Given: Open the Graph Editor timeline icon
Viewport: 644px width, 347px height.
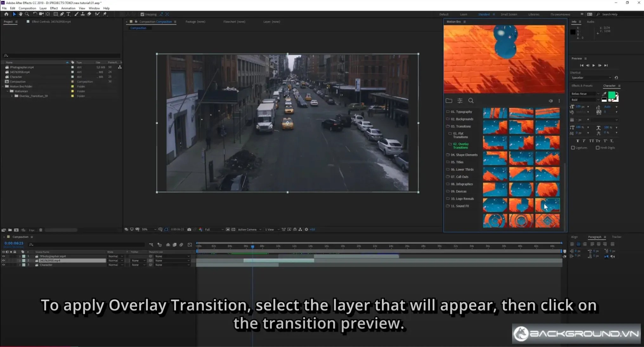Looking at the screenshot, I should [x=190, y=245].
